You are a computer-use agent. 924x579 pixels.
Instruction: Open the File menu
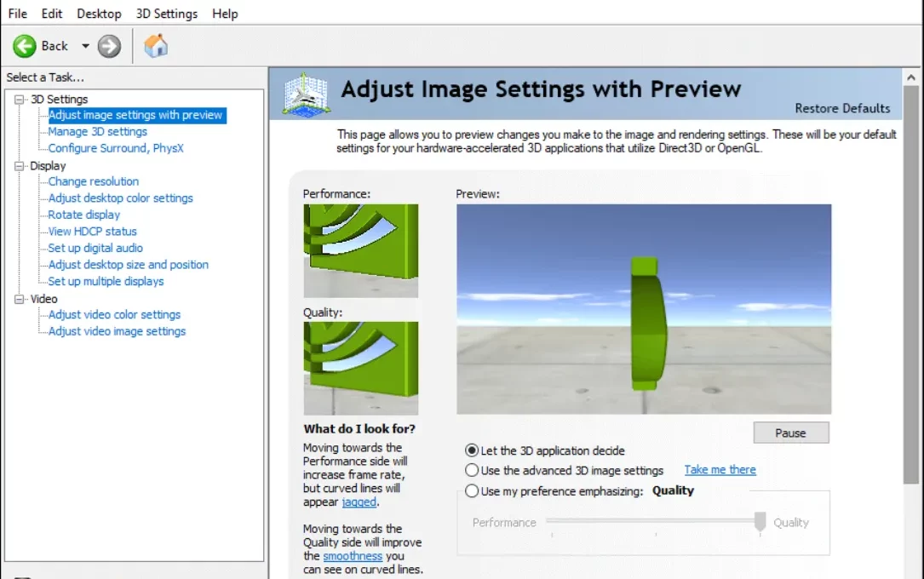(x=18, y=14)
